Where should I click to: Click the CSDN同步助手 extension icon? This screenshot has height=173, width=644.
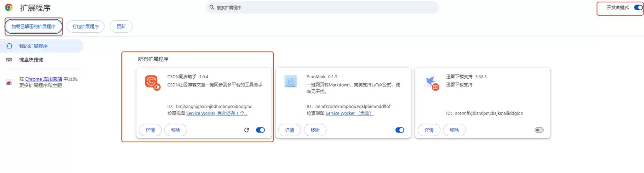click(x=152, y=82)
